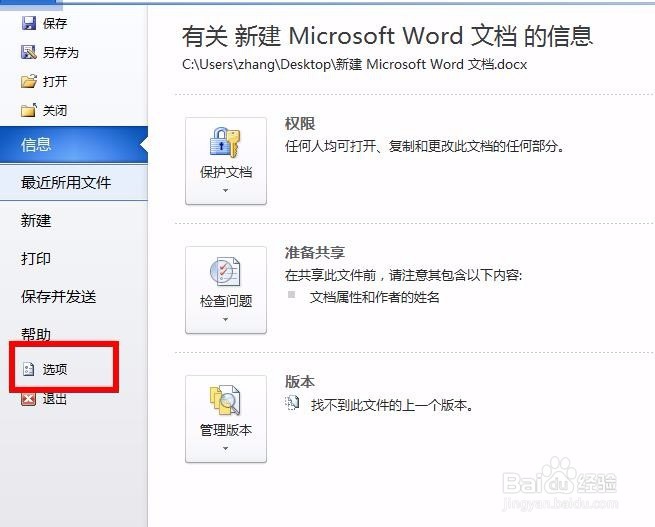
Task: Choose the 保存 menu label
Action: [x=55, y=23]
